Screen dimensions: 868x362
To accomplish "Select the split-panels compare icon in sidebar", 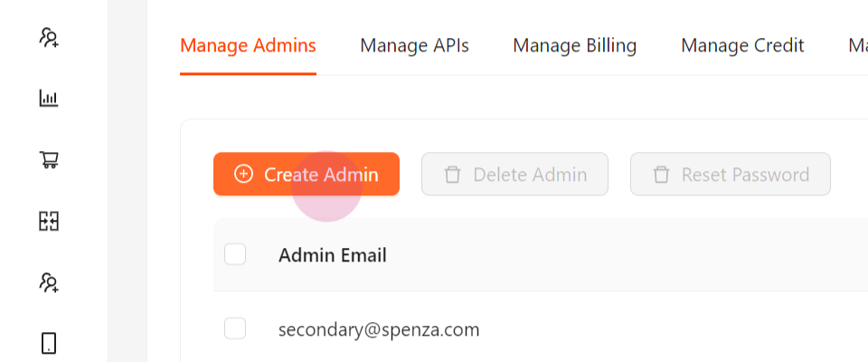I will tap(49, 221).
